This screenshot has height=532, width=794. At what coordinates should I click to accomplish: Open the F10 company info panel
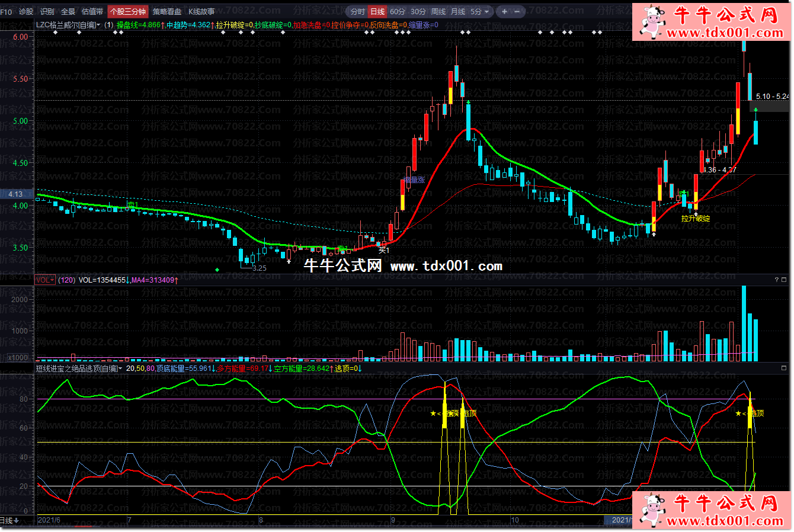[x=6, y=11]
